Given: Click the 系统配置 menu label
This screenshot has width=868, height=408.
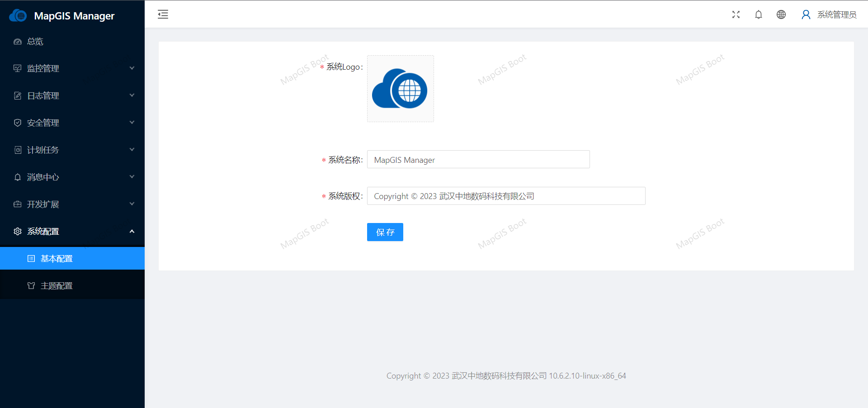Looking at the screenshot, I should click(x=43, y=231).
